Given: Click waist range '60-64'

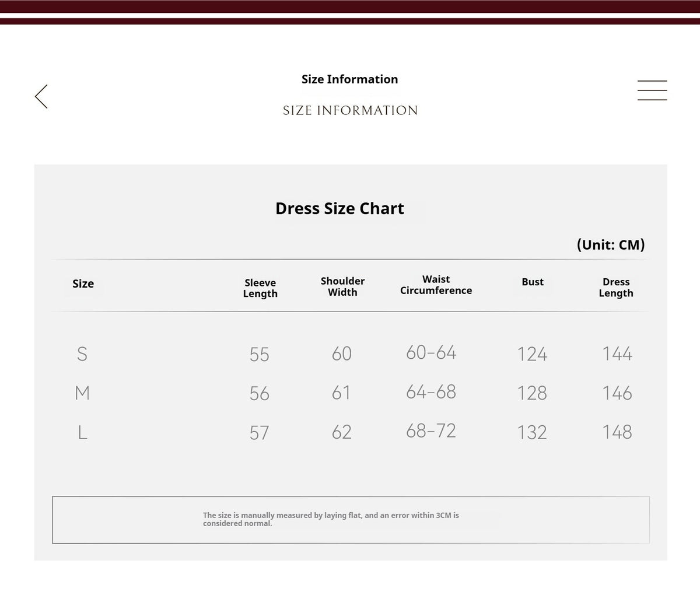Looking at the screenshot, I should click(x=431, y=352).
